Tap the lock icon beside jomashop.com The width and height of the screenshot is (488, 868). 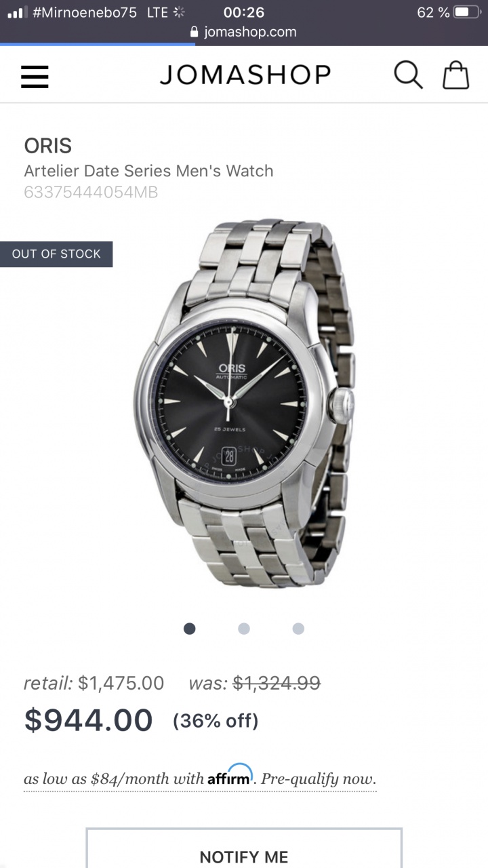click(x=195, y=32)
